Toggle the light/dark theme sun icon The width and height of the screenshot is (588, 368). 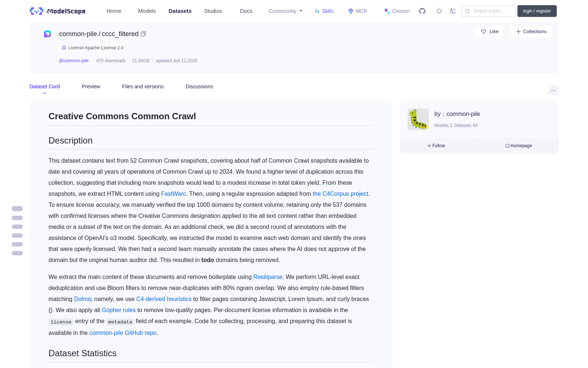[439, 11]
